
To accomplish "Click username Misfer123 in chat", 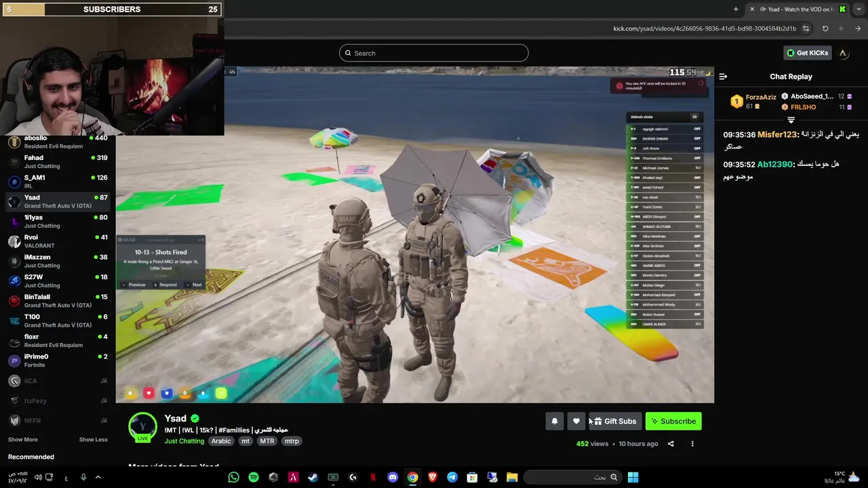I will click(777, 135).
